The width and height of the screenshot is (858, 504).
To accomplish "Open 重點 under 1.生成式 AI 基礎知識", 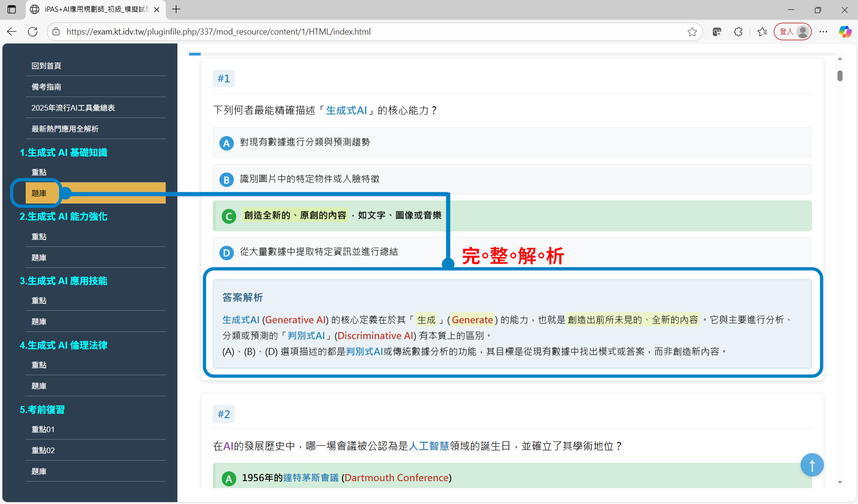I will tap(96, 172).
